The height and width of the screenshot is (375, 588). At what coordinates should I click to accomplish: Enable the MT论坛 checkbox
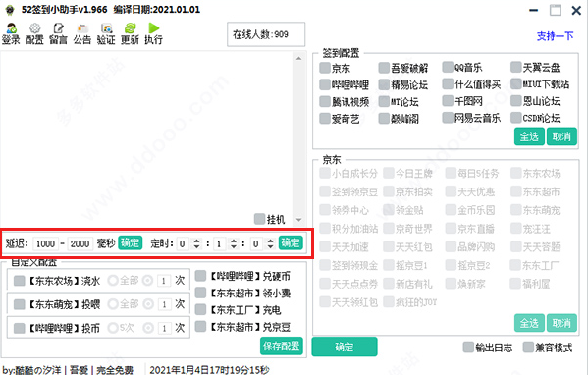tap(384, 101)
